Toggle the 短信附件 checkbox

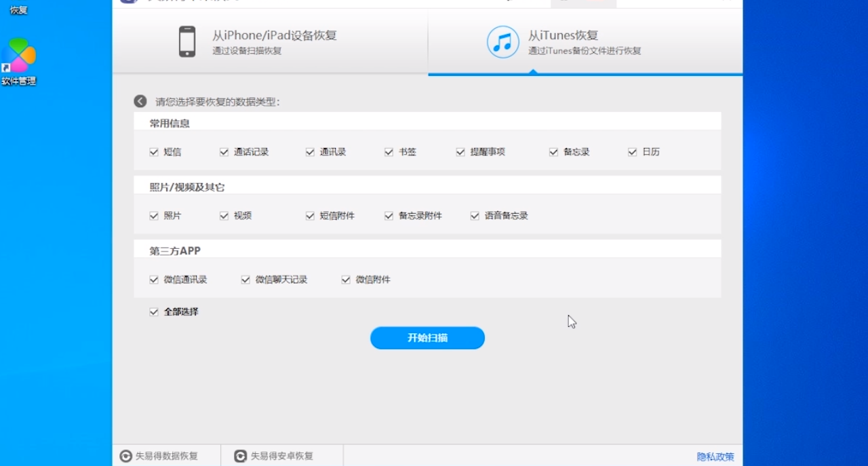click(311, 216)
